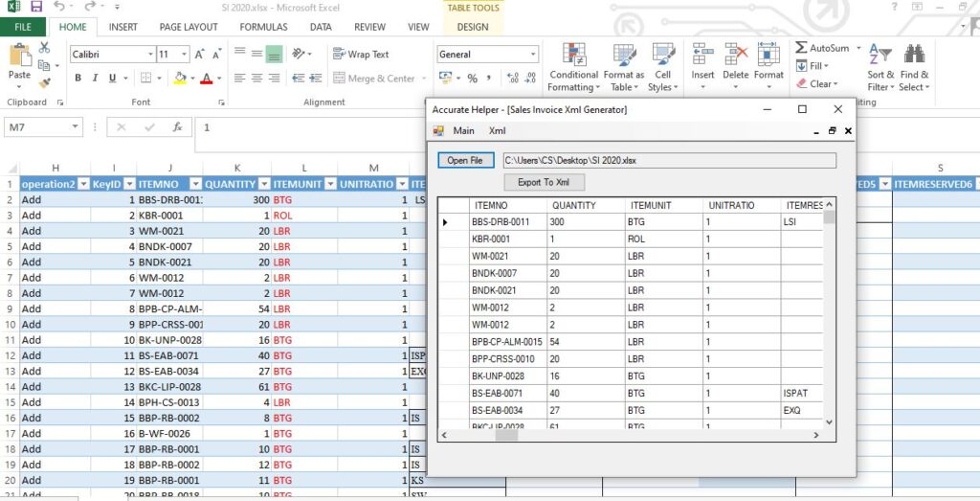Open the Xml menu in Accurate Helper
The image size is (980, 501).
pos(497,130)
